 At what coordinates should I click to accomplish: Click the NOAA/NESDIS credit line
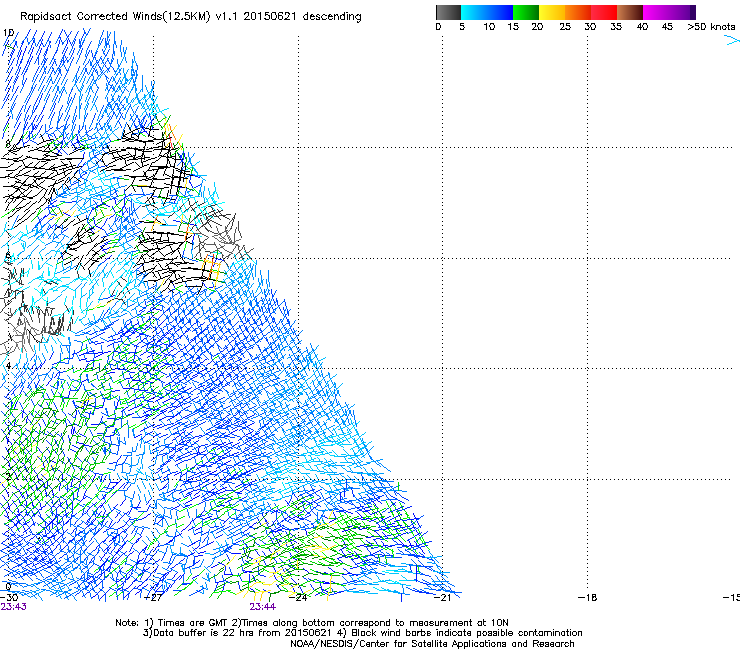(432, 643)
